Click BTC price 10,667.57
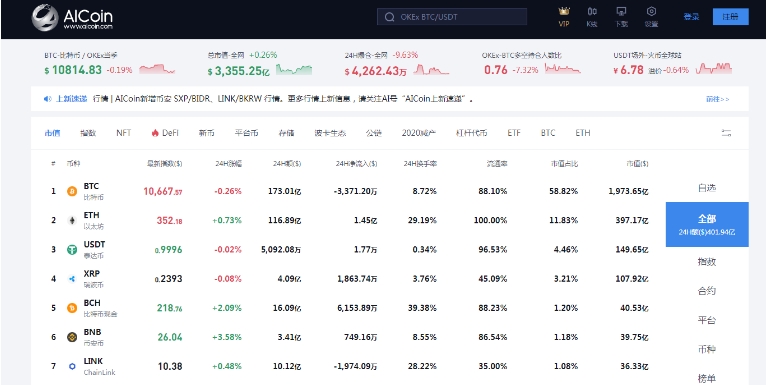 163,191
